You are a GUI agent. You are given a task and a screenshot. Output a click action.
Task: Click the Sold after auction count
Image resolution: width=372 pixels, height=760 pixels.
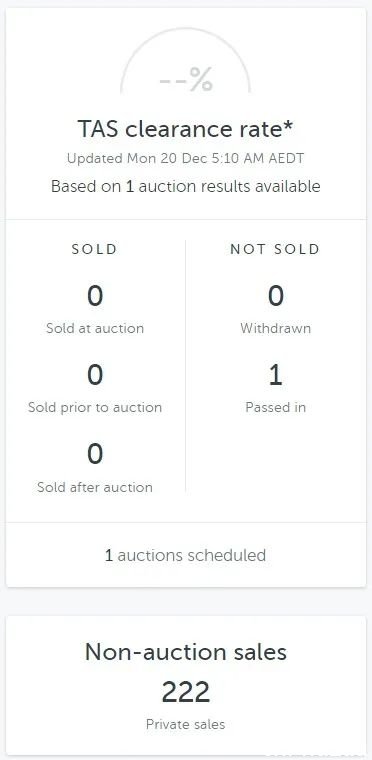pyautogui.click(x=95, y=454)
